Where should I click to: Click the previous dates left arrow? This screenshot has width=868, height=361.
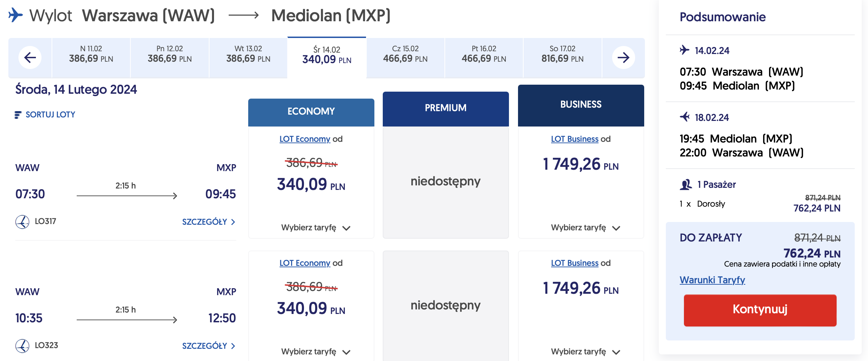30,57
